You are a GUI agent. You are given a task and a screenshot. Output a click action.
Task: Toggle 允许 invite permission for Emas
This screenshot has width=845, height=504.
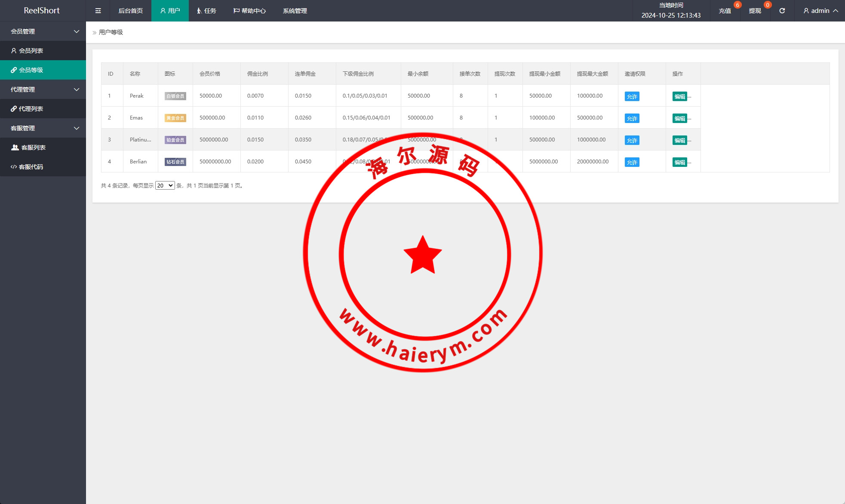tap(632, 119)
